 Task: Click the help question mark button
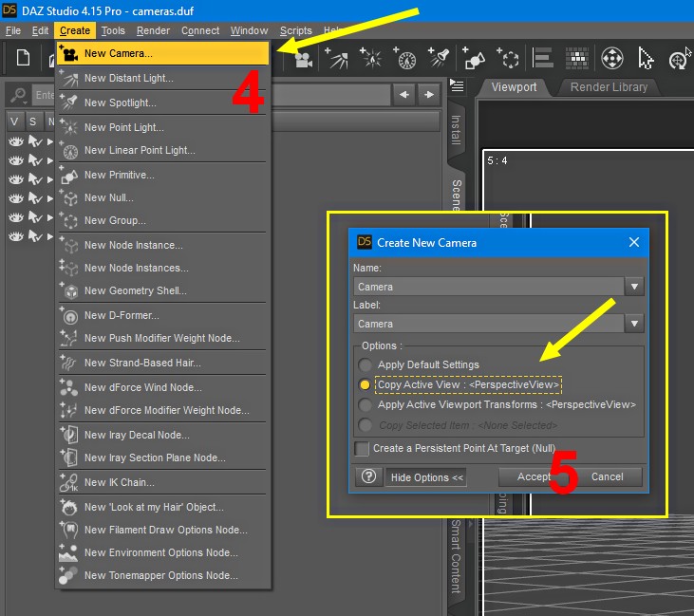coord(368,476)
